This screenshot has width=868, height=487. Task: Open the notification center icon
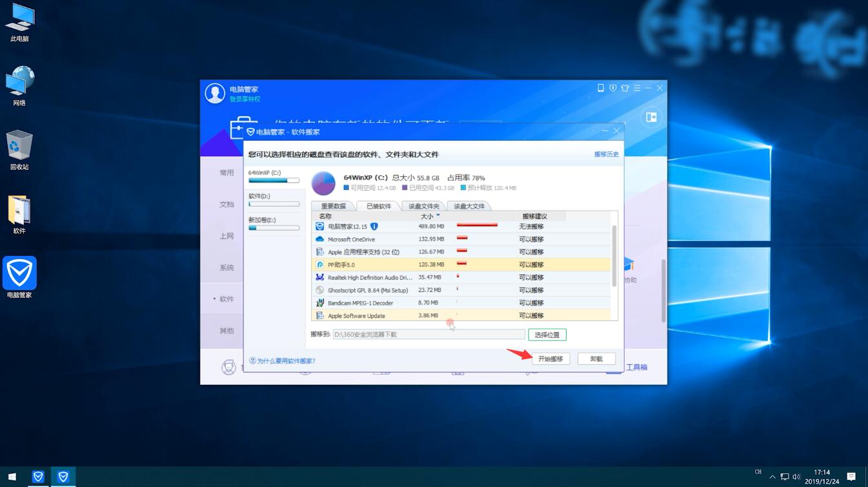[x=851, y=477]
